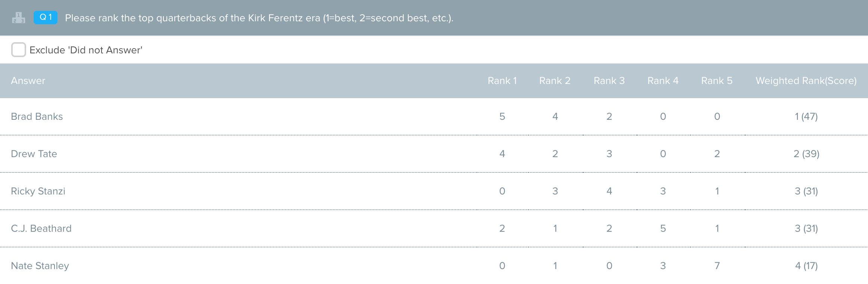Click Brad Banks weighted score 1 (47)
This screenshot has width=868, height=284.
click(806, 116)
